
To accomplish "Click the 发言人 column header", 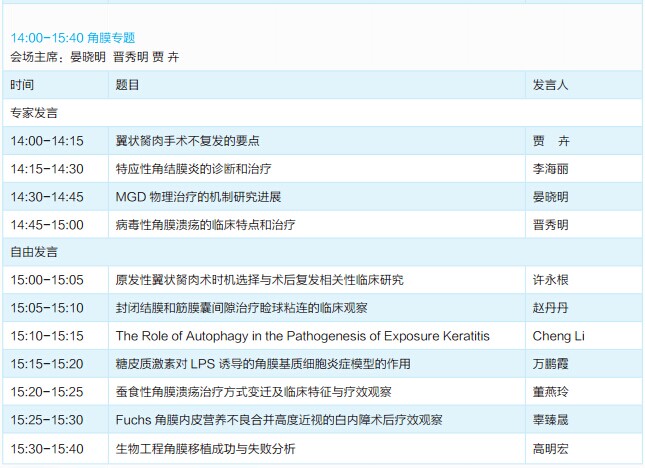I will click(551, 85).
